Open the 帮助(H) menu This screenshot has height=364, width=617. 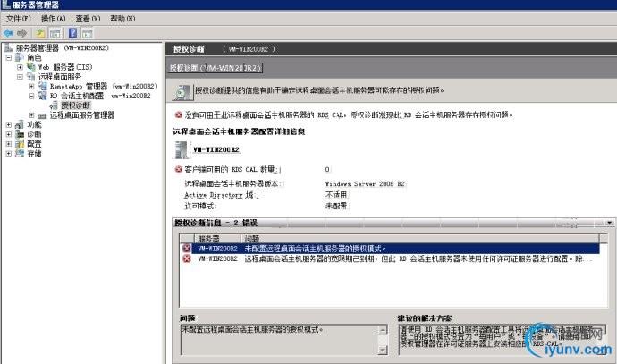tap(123, 19)
